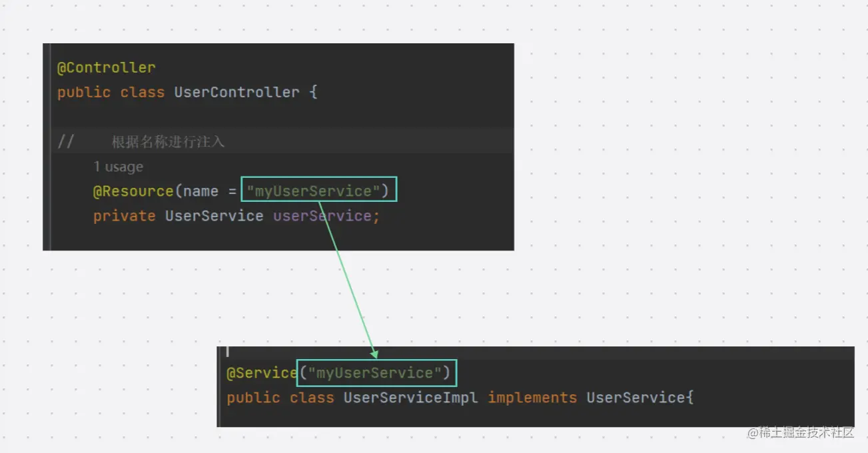The width and height of the screenshot is (868, 453).
Task: Click the @Controller annotation
Action: coord(107,68)
